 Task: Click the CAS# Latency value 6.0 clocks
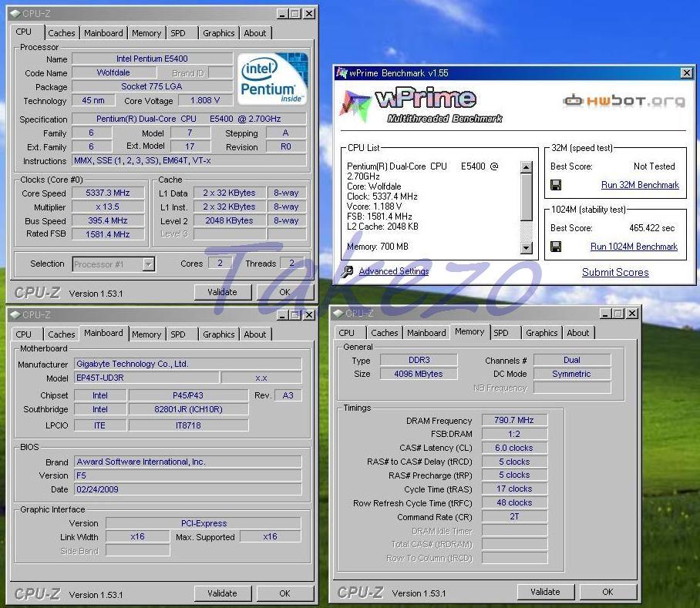[x=514, y=448]
